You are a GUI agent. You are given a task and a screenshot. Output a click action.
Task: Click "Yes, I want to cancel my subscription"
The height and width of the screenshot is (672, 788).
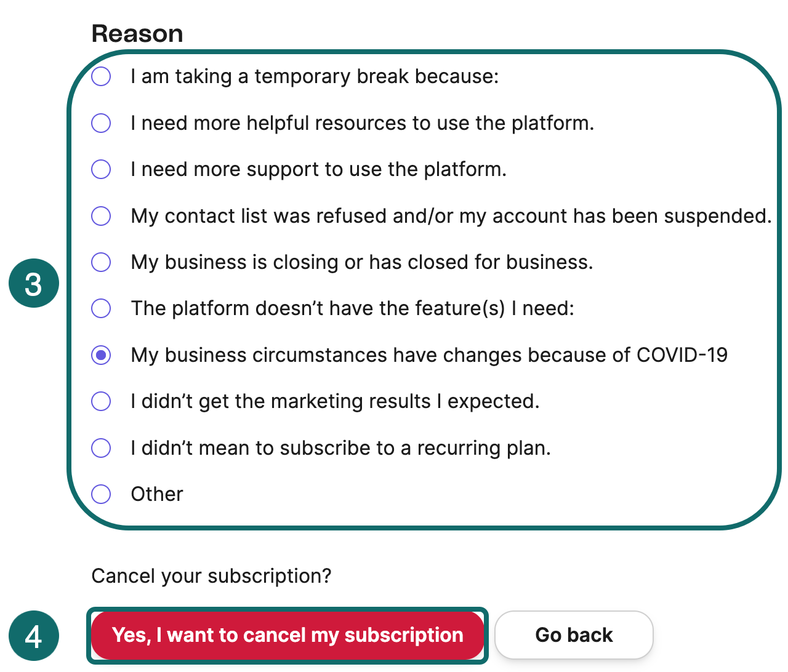pyautogui.click(x=287, y=634)
